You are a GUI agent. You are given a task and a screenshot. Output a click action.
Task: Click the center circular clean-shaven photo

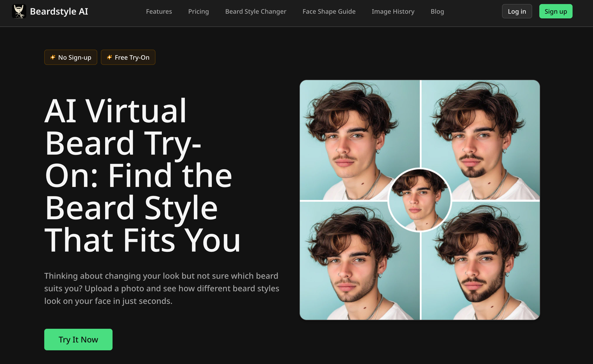tap(420, 200)
